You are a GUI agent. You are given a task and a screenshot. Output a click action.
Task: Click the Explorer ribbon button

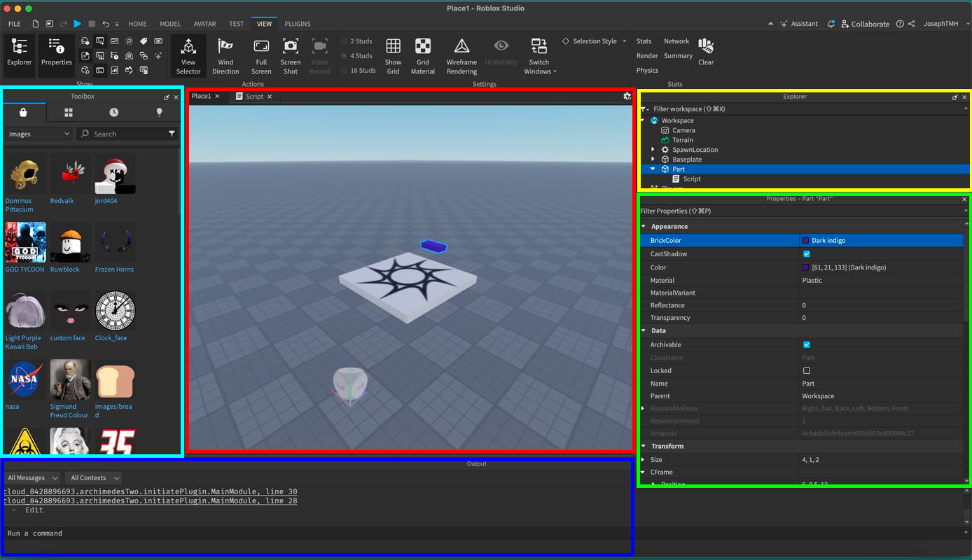click(19, 55)
